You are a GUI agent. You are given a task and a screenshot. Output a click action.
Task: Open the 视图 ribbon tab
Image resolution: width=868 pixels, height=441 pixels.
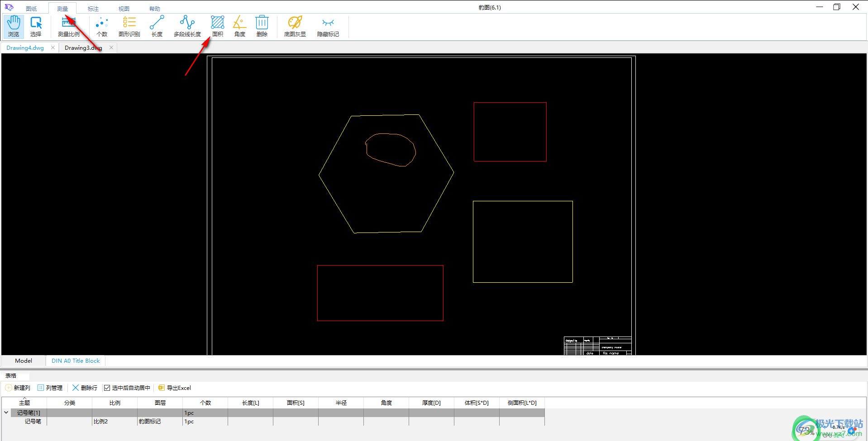[124, 9]
